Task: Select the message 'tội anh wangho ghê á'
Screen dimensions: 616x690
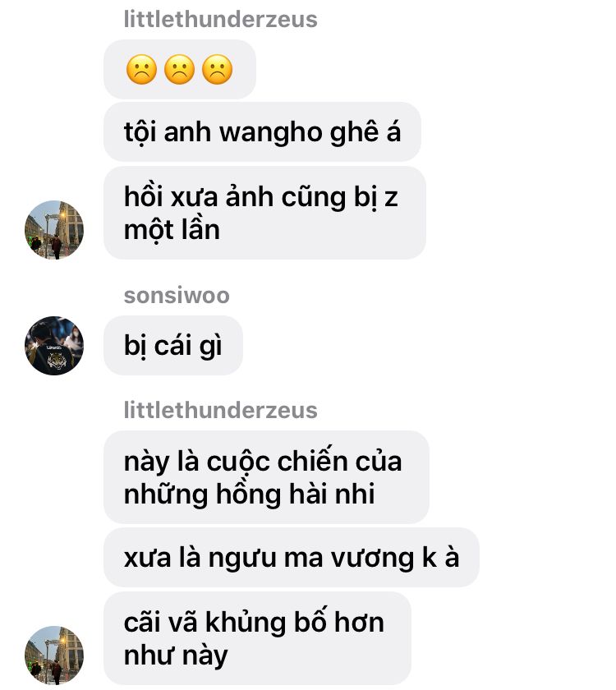Action: (262, 132)
